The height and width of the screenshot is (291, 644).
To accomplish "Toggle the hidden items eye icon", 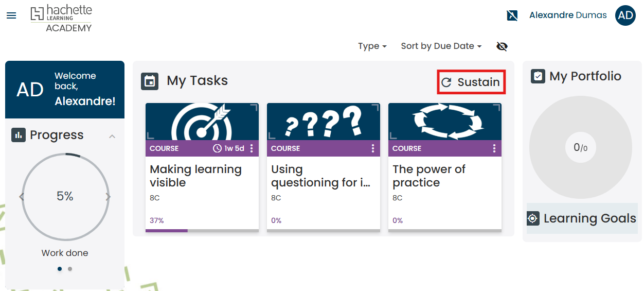I will 502,46.
